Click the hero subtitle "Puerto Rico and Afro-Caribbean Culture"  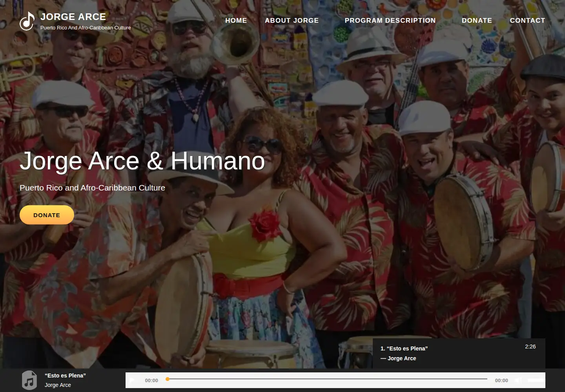(x=92, y=188)
